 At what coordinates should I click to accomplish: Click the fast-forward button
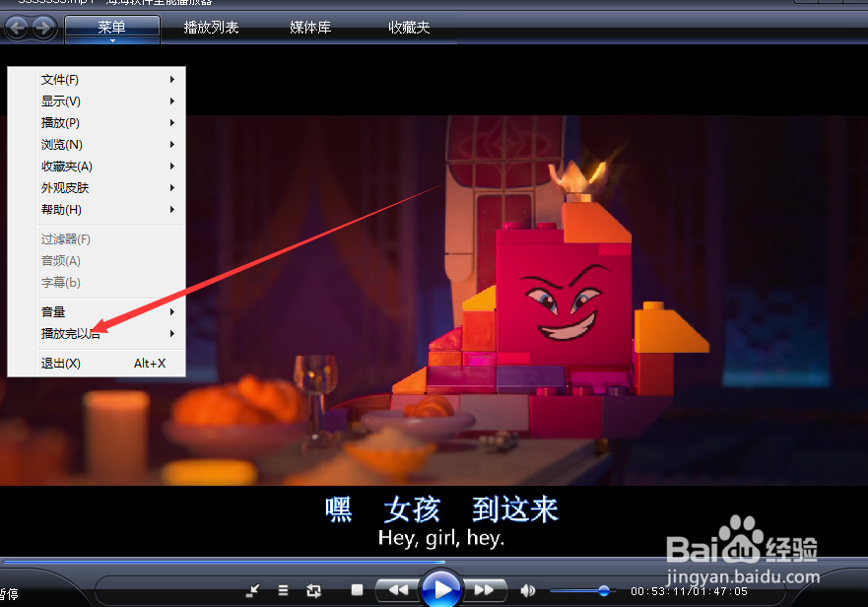pos(485,590)
